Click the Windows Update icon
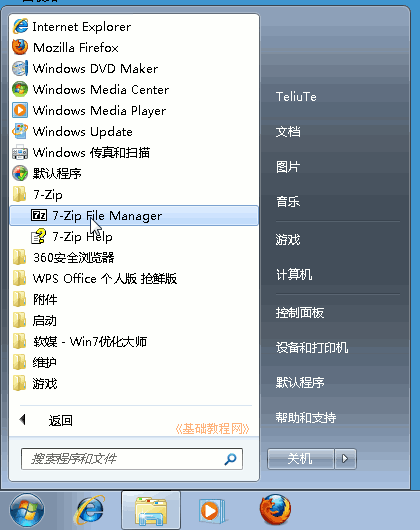The width and height of the screenshot is (420, 530). [20, 131]
